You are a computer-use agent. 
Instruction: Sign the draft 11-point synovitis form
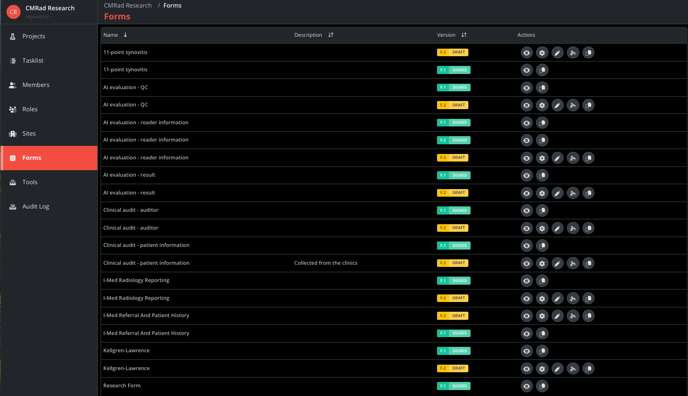(573, 53)
